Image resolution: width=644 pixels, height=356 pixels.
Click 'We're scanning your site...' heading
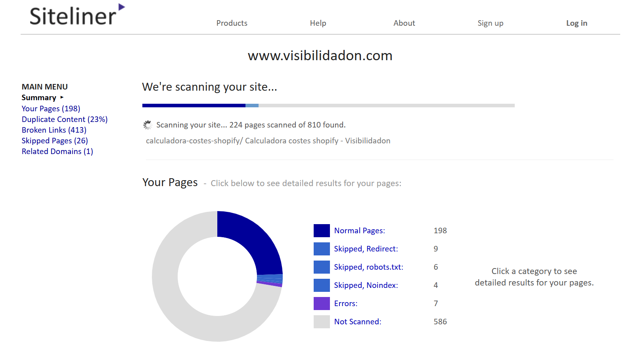[x=210, y=87]
